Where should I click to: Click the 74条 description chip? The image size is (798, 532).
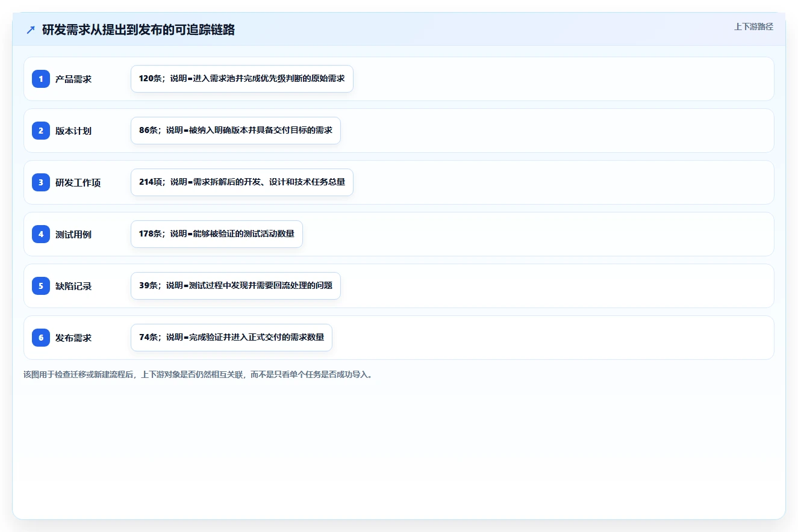point(231,338)
